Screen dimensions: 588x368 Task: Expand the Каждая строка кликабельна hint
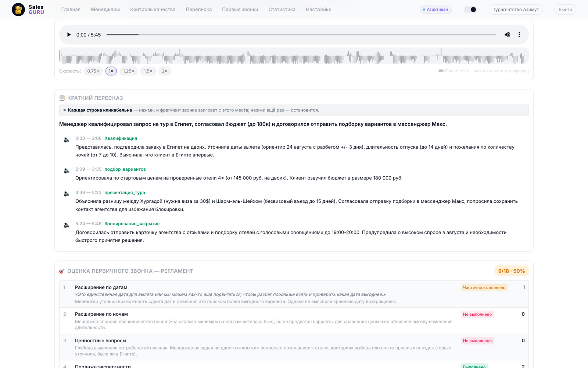coord(294,110)
